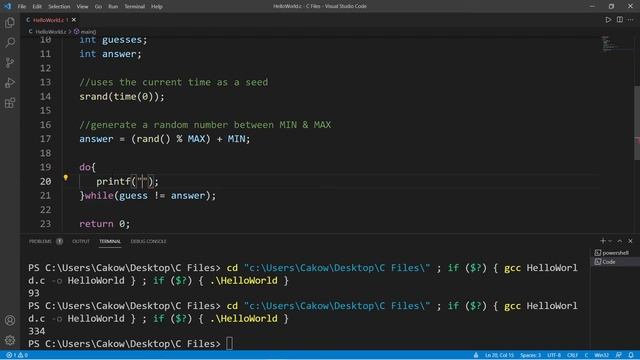Open the Selection menu
The width and height of the screenshot is (640, 360).
(59, 6)
